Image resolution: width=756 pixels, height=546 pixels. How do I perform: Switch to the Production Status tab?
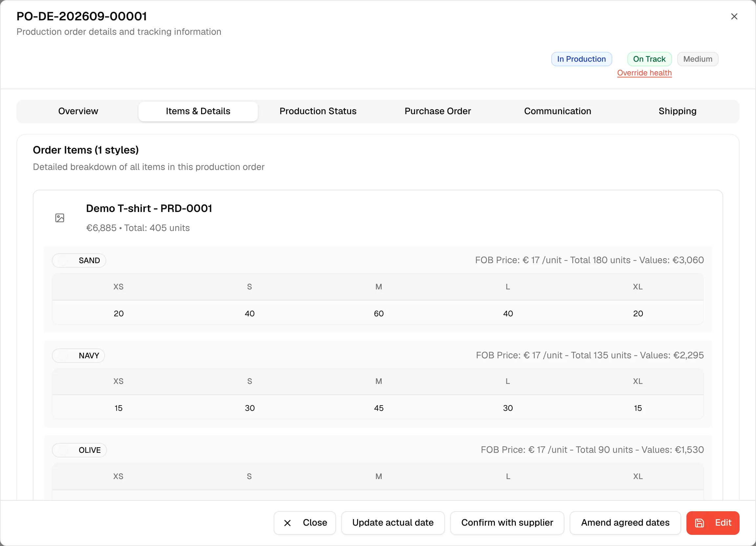coord(318,111)
